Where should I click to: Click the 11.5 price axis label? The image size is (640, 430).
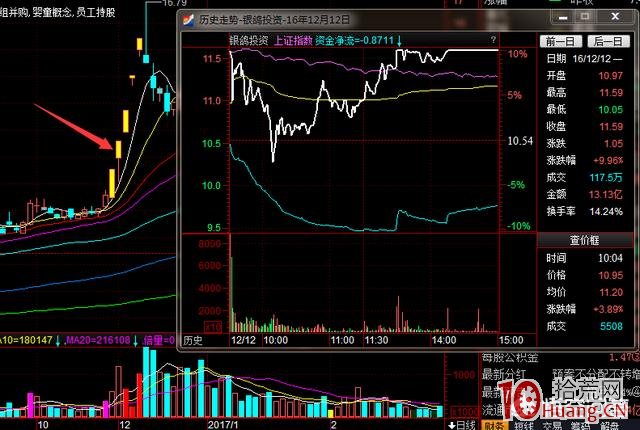click(212, 59)
